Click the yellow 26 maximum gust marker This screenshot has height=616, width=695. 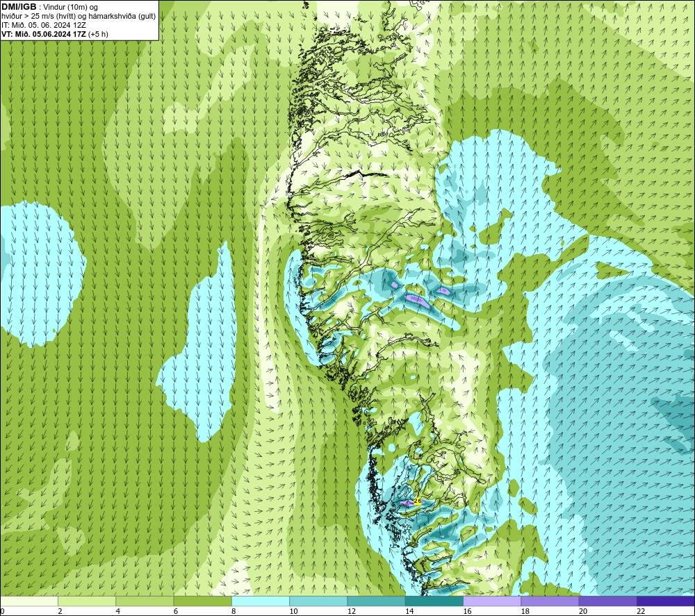pos(417,501)
